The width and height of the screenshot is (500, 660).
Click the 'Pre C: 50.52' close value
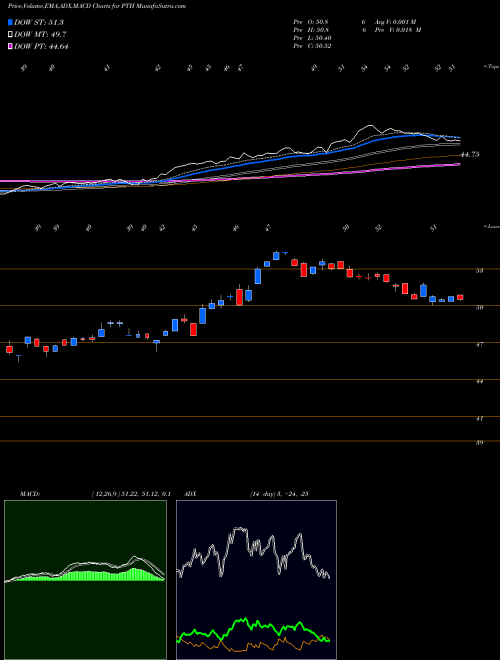tap(313, 46)
